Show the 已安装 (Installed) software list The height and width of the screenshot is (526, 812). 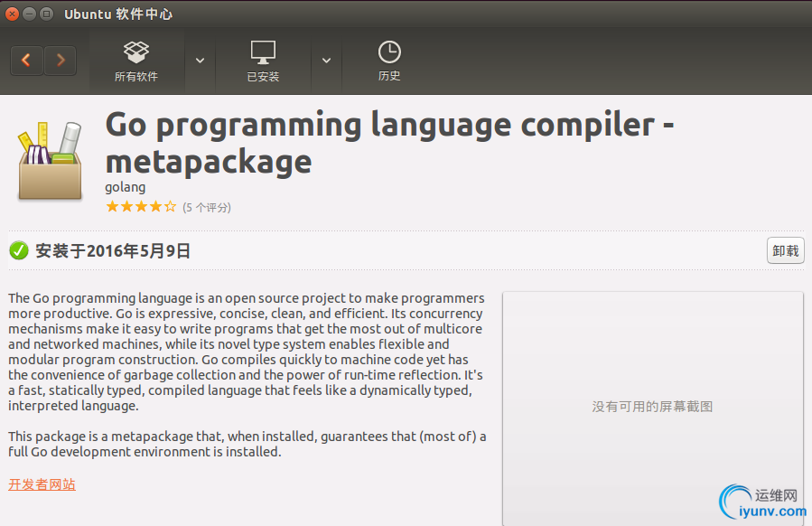pyautogui.click(x=263, y=61)
